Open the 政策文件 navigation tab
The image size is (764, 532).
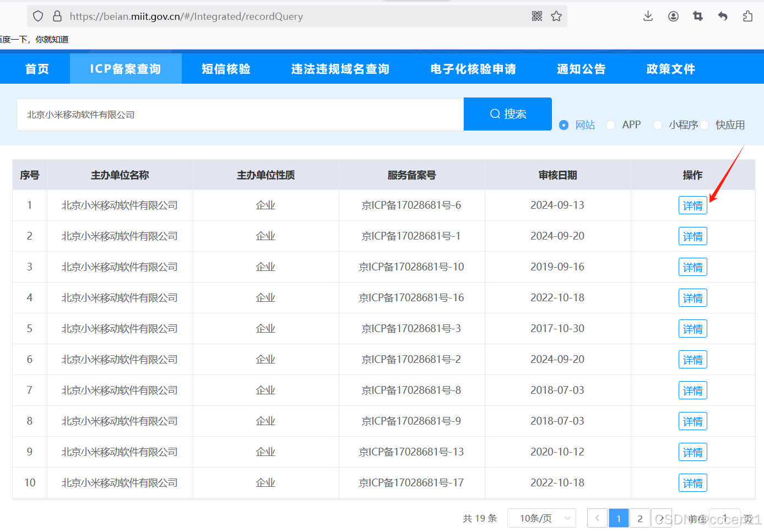[671, 69]
